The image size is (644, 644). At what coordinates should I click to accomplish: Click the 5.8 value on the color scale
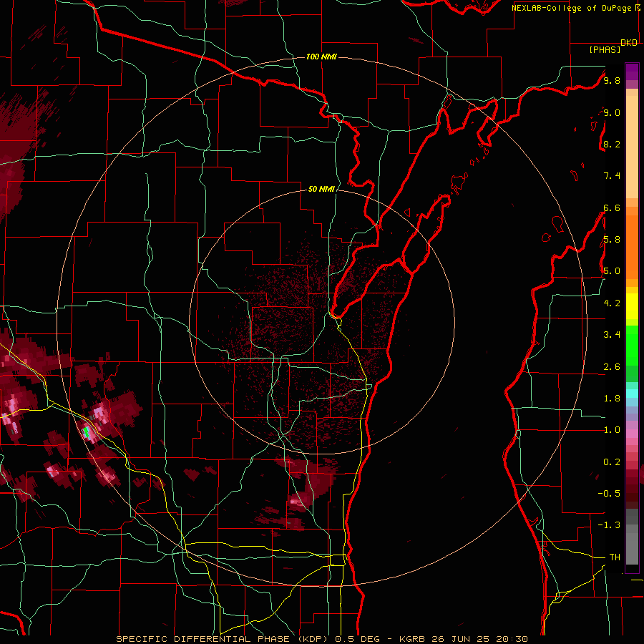click(x=612, y=240)
